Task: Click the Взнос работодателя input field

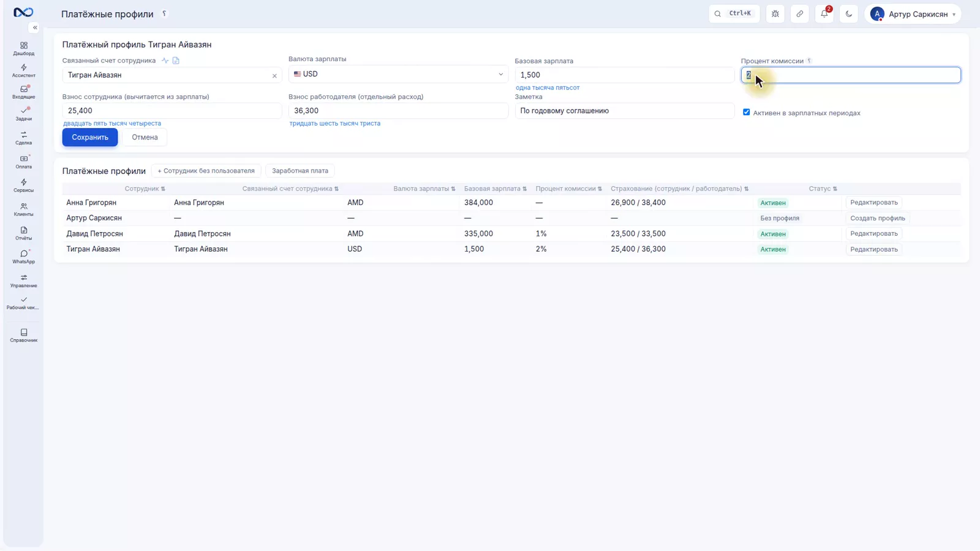Action: [x=398, y=111]
